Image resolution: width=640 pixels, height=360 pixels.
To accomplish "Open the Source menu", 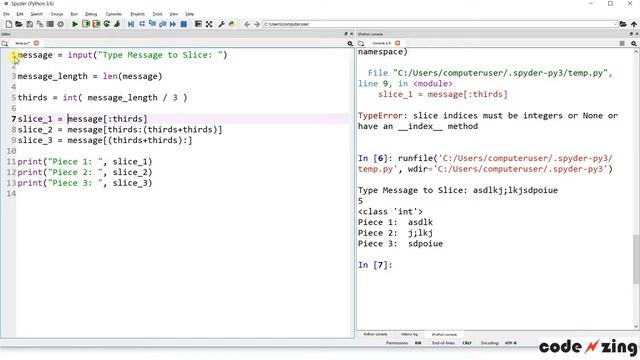I will (x=57, y=14).
